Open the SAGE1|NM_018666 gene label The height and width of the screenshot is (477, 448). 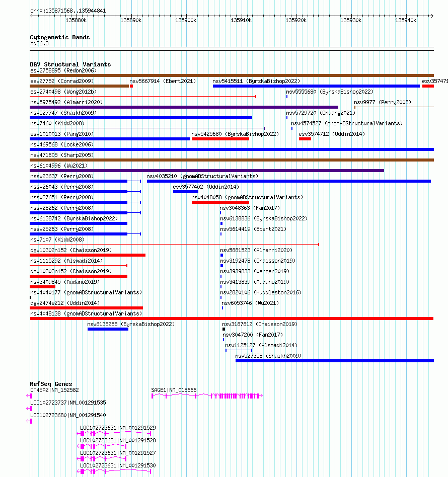[x=174, y=390]
